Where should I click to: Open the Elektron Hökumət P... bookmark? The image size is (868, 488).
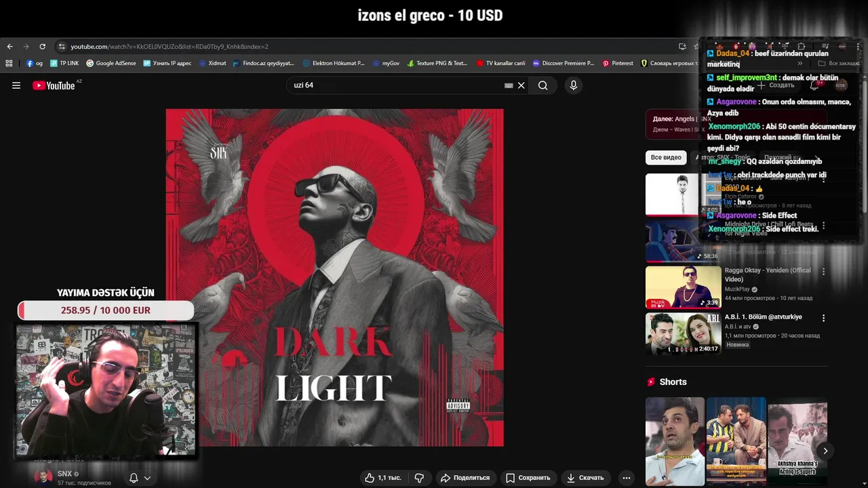[x=334, y=63]
